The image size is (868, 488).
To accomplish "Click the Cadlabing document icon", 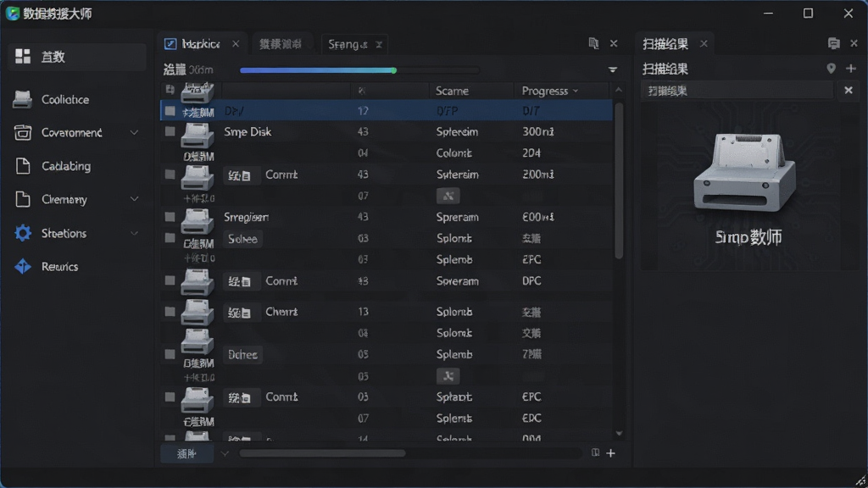I will click(23, 166).
